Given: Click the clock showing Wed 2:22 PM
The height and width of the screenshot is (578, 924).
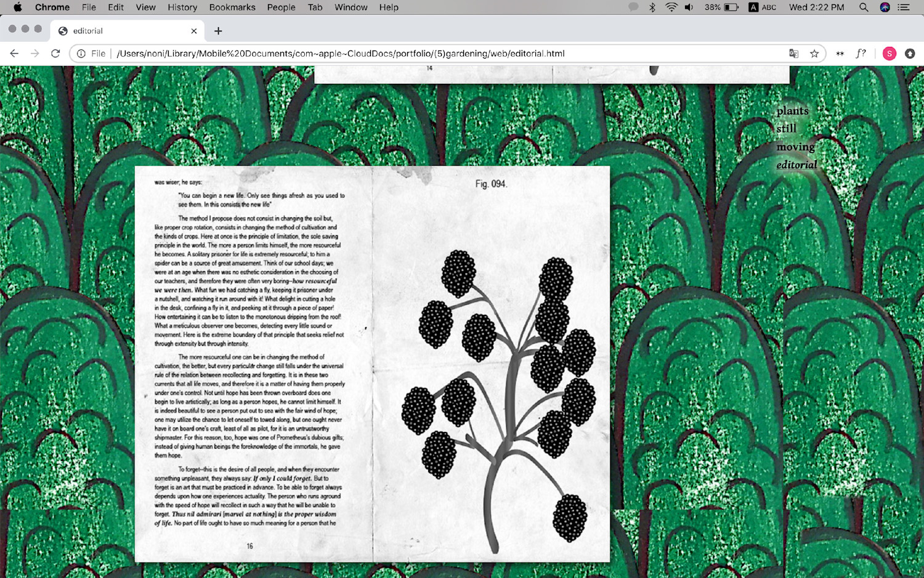Looking at the screenshot, I should point(817,7).
